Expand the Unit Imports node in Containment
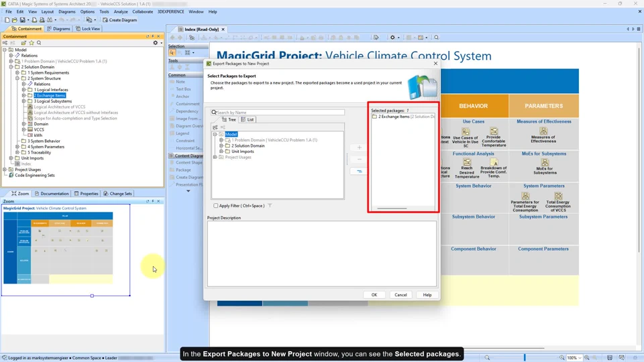The width and height of the screenshot is (644, 362). pos(11,158)
